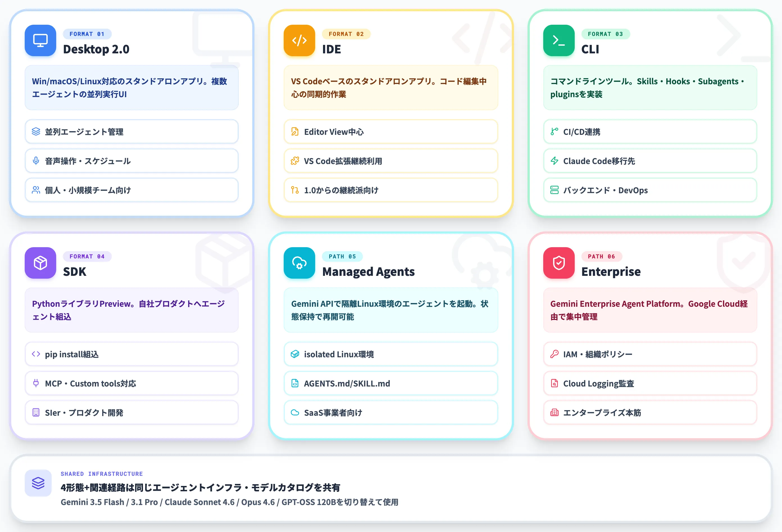
Task: Click the Enterprise heading
Action: 611,272
